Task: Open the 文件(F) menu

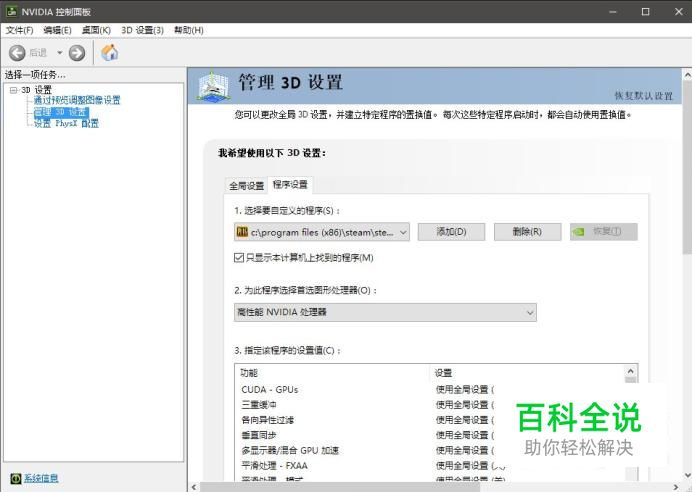Action: [x=19, y=30]
